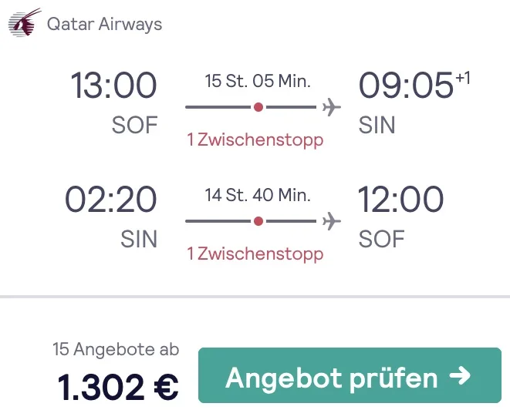Click the 02:20 return departure time

coord(110,200)
